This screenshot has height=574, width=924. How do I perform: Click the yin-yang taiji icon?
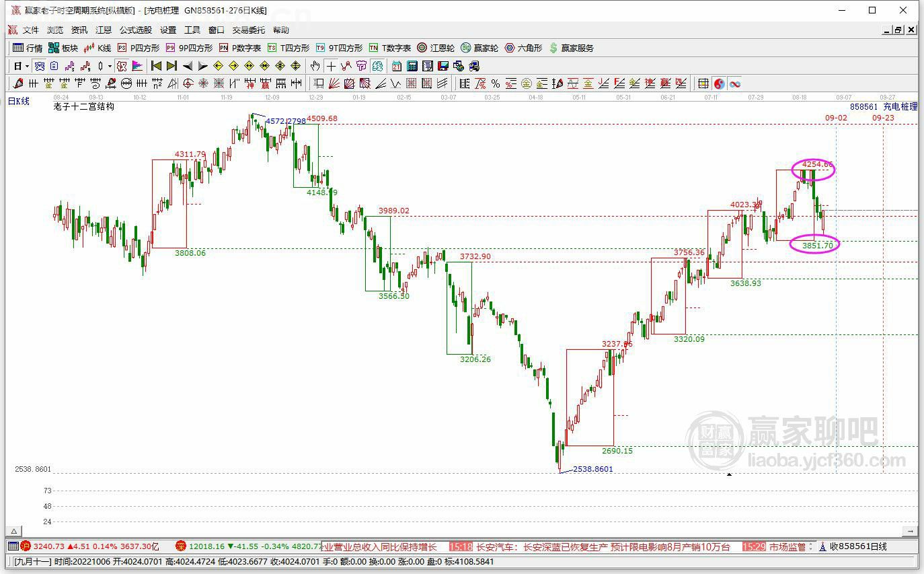[720, 83]
